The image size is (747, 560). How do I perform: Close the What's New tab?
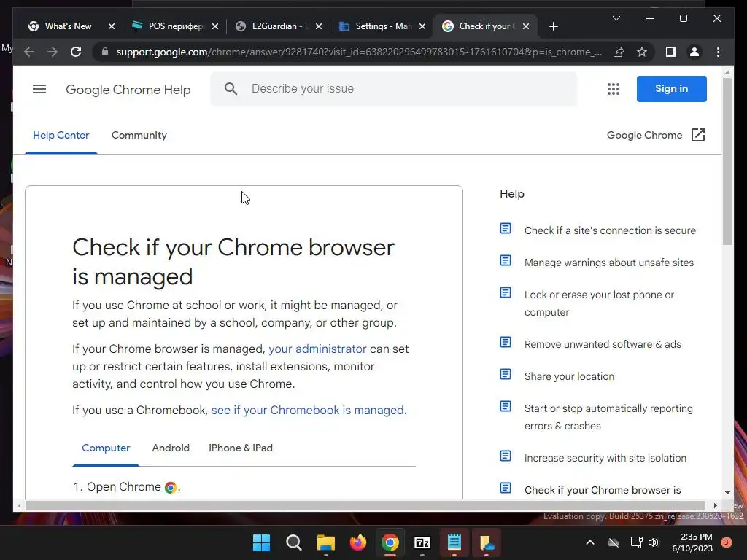coord(112,26)
